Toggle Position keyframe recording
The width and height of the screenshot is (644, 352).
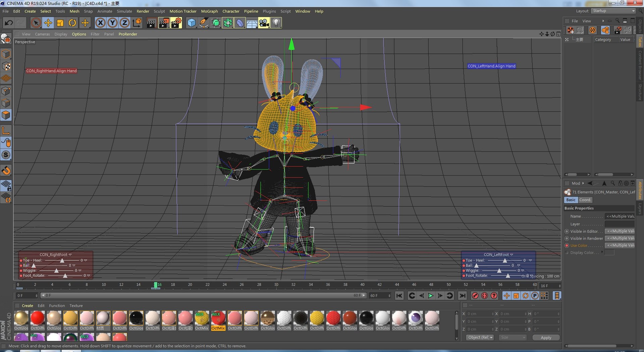(507, 296)
